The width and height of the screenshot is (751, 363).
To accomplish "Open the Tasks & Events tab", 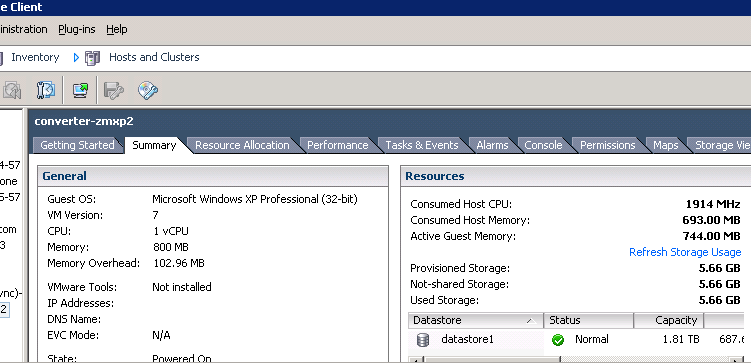I will point(421,145).
